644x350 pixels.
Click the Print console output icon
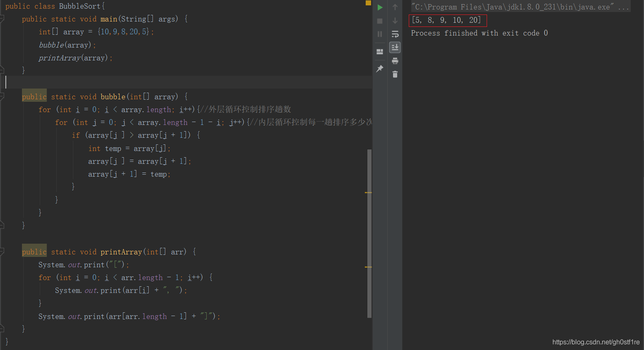coord(395,61)
